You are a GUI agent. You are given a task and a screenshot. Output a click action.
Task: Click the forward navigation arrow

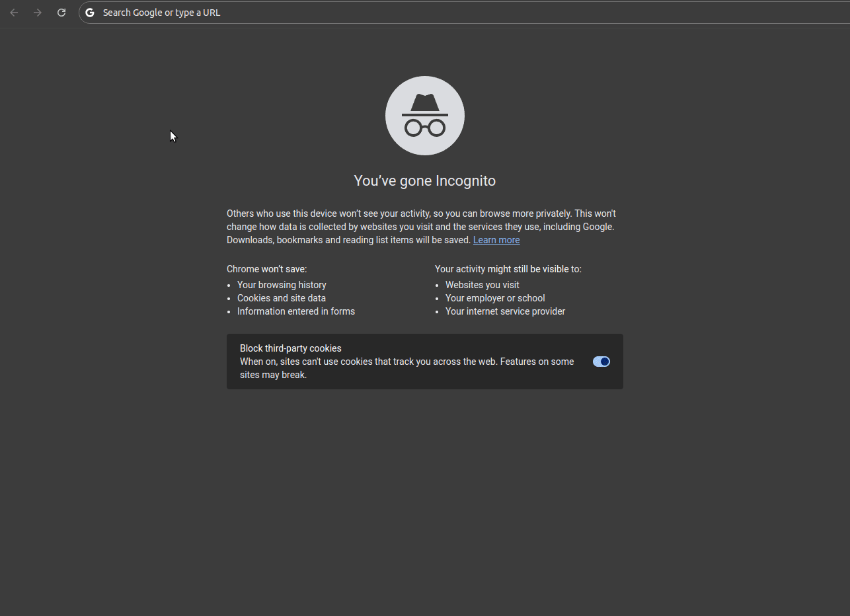point(38,13)
